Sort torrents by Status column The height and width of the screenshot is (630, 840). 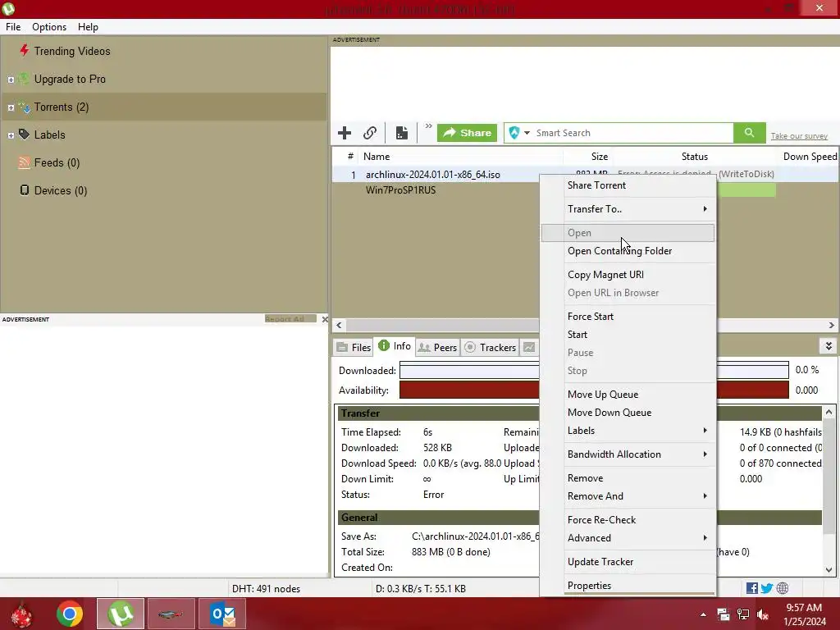pos(694,157)
